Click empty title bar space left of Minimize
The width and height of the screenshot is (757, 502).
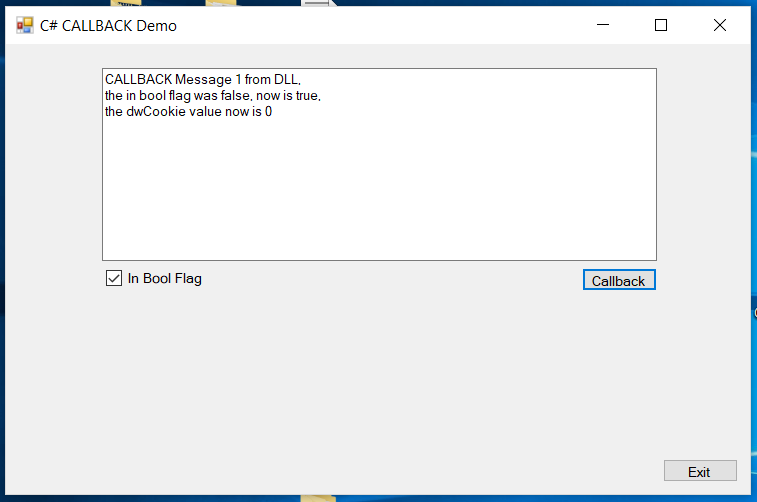tap(400, 26)
